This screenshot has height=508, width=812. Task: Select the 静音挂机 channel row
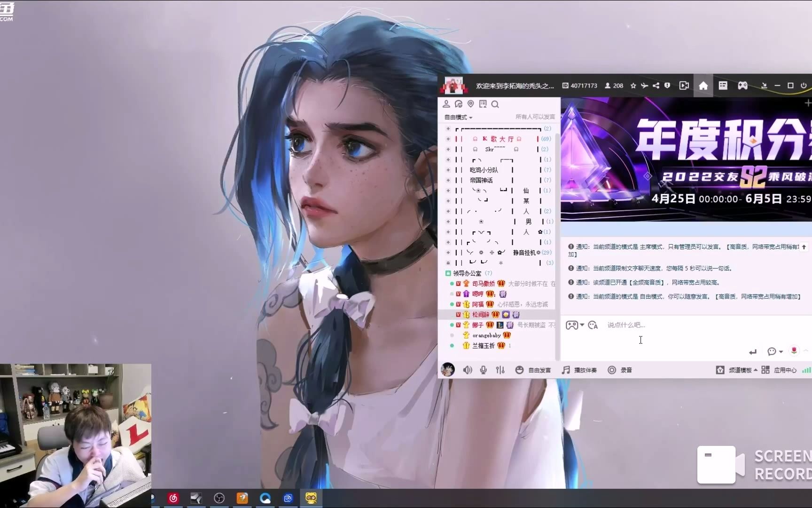pyautogui.click(x=500, y=253)
